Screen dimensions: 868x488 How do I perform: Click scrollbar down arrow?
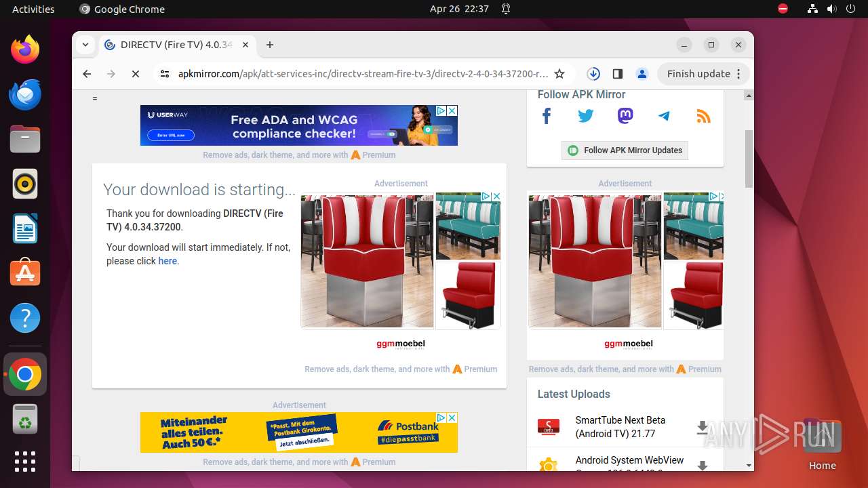[749, 466]
